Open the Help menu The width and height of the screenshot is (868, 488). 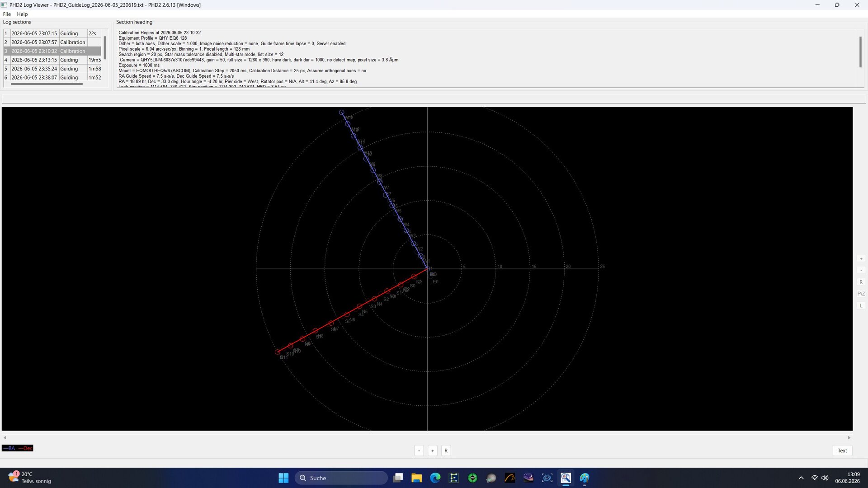pyautogui.click(x=22, y=14)
